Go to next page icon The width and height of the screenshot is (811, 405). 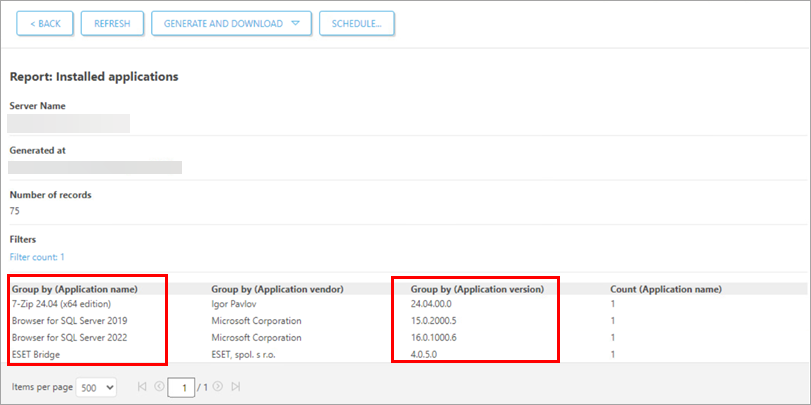[x=218, y=386]
